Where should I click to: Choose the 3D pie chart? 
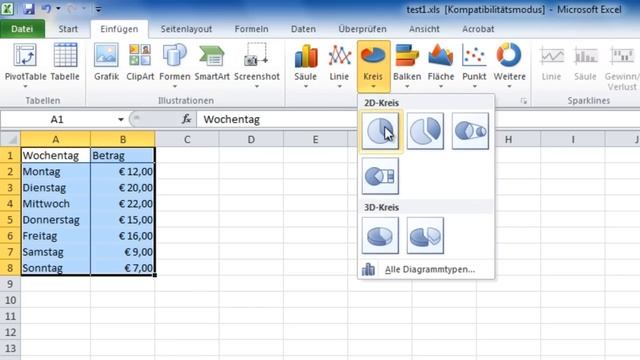coord(380,236)
